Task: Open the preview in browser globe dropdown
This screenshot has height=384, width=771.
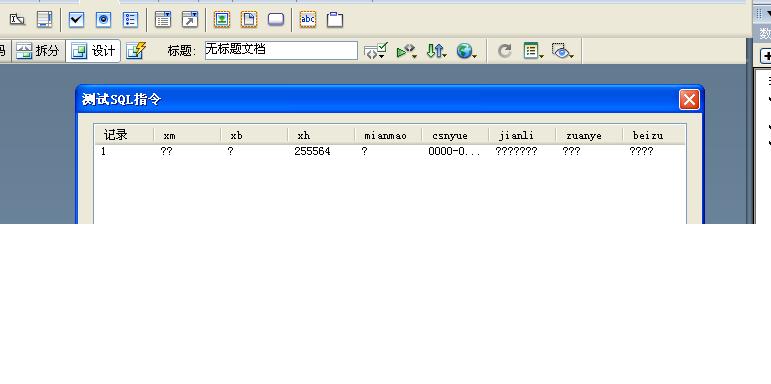Action: (466, 51)
